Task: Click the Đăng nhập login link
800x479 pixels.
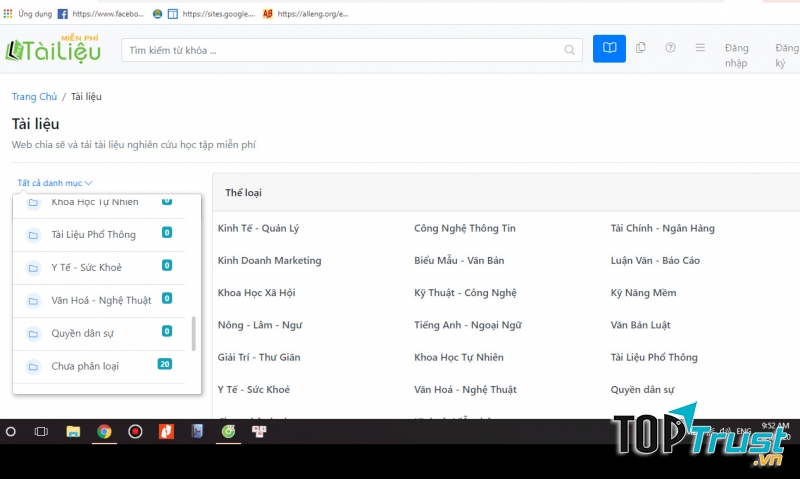Action: click(x=736, y=55)
